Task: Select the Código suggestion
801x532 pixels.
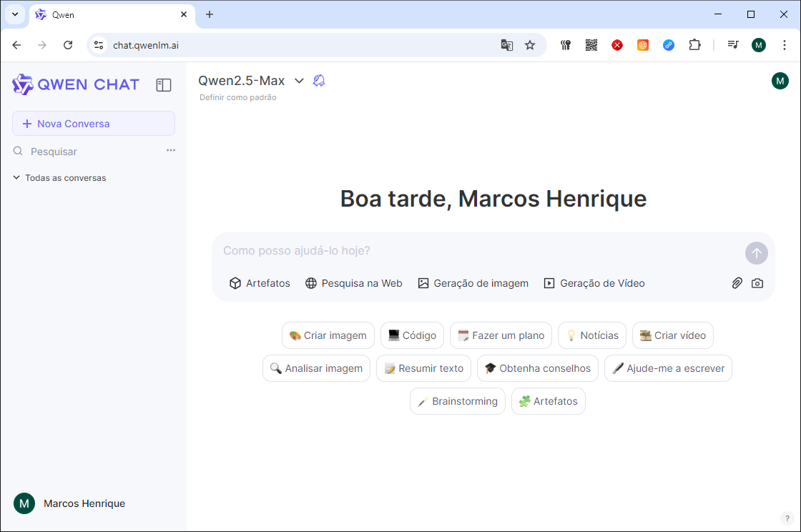Action: (x=412, y=335)
